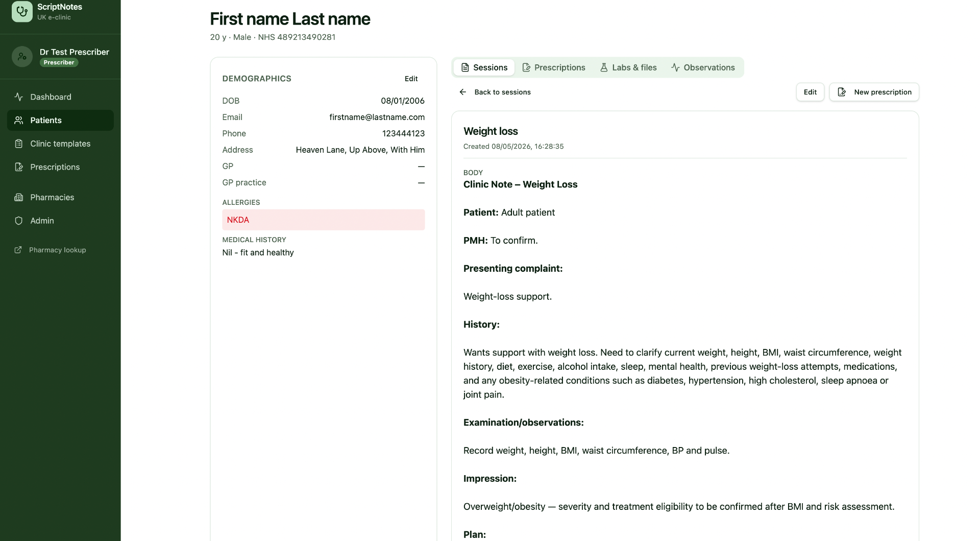The width and height of the screenshot is (980, 541).
Task: Click the DOB value 08/01/2006
Action: tap(403, 101)
